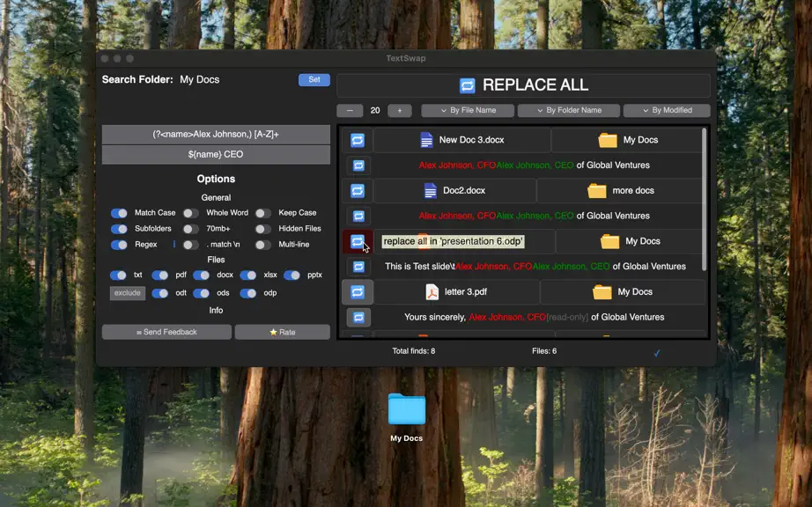Image resolution: width=812 pixels, height=507 pixels.
Task: Open My Docs folder icon beside letter 3.pdf
Action: [x=602, y=292]
